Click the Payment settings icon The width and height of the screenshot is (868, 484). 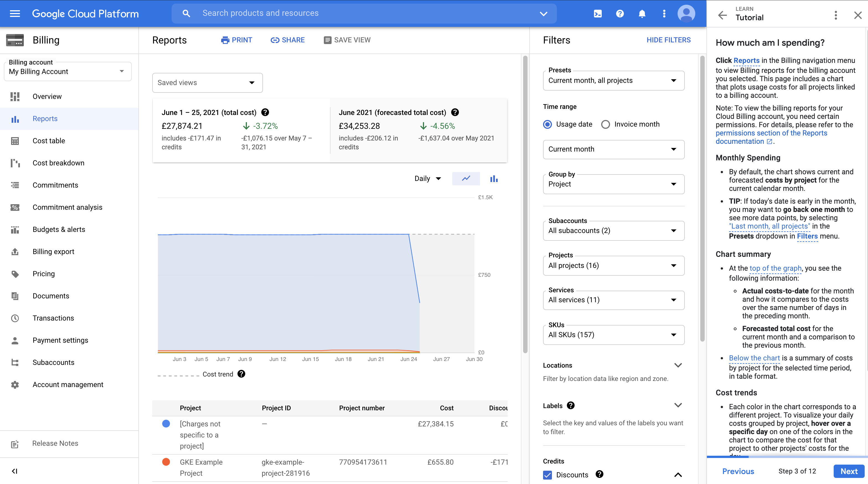pos(15,340)
